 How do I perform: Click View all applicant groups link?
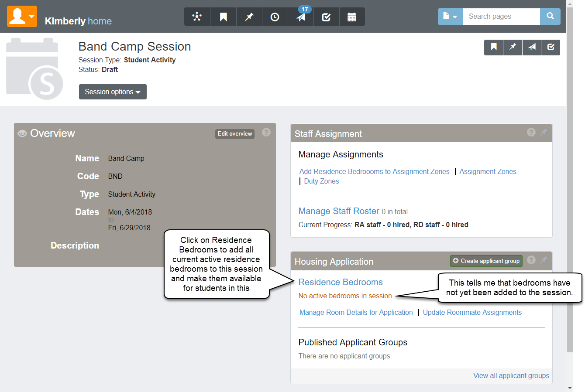[x=511, y=375]
